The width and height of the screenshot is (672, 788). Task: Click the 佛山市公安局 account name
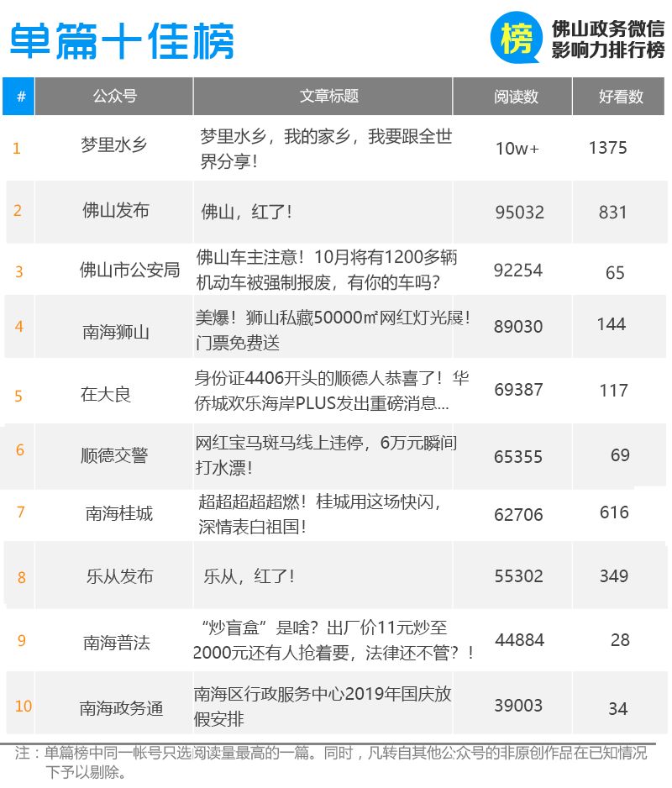[x=129, y=271]
